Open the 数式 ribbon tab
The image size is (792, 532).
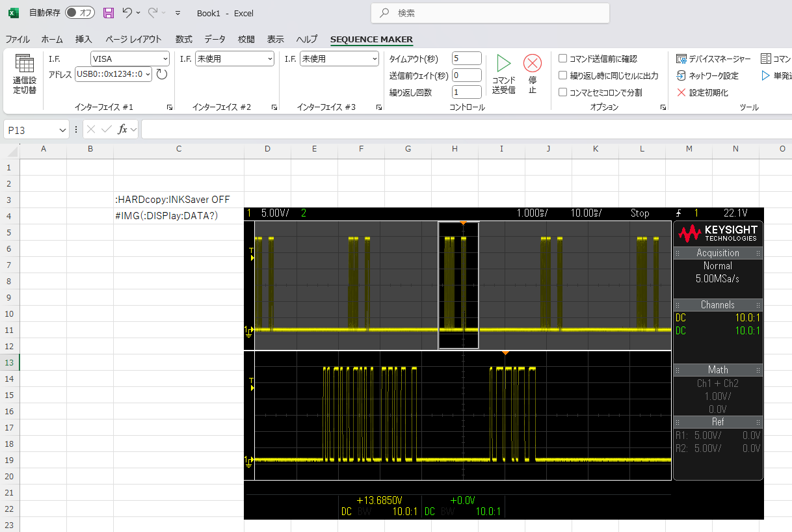183,39
